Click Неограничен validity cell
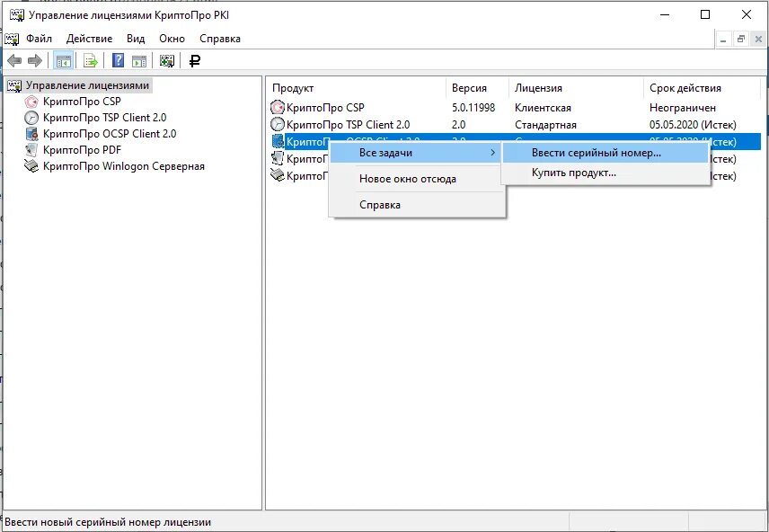Screen dimensions: 769x532 pyautogui.click(x=682, y=108)
